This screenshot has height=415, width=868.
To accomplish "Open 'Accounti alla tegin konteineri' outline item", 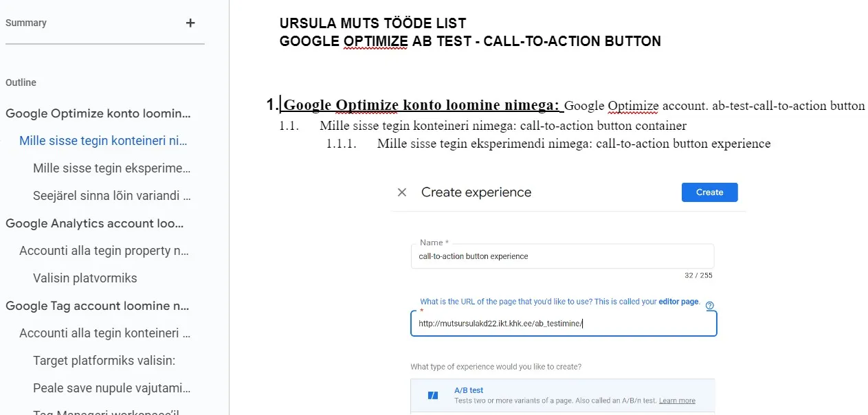I will pyautogui.click(x=104, y=333).
